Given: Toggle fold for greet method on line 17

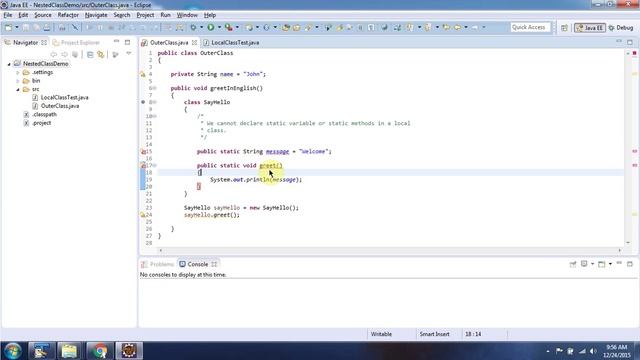Looking at the screenshot, I should pyautogui.click(x=155, y=165).
